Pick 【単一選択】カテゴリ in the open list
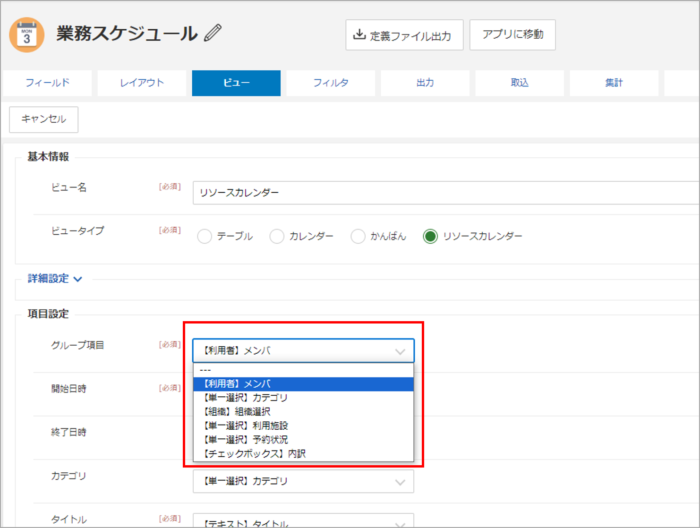Image resolution: width=700 pixels, height=528 pixels. [x=304, y=398]
